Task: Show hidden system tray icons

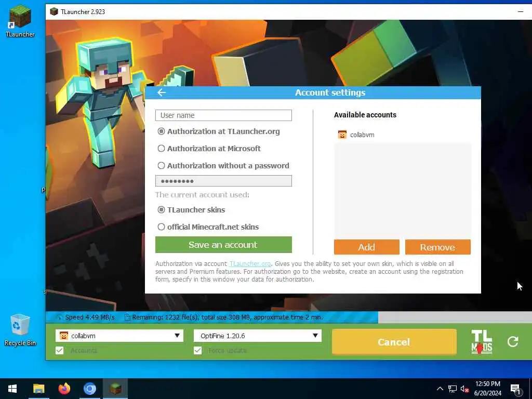Action: [440, 389]
